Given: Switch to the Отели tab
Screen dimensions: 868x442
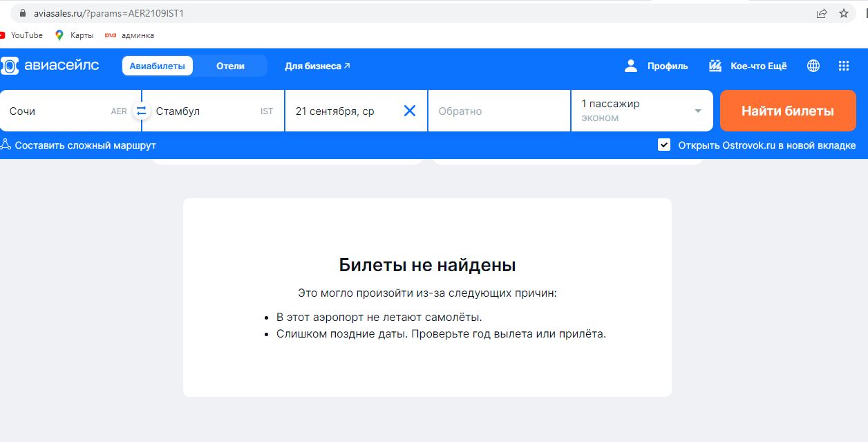Looking at the screenshot, I should click(x=230, y=66).
